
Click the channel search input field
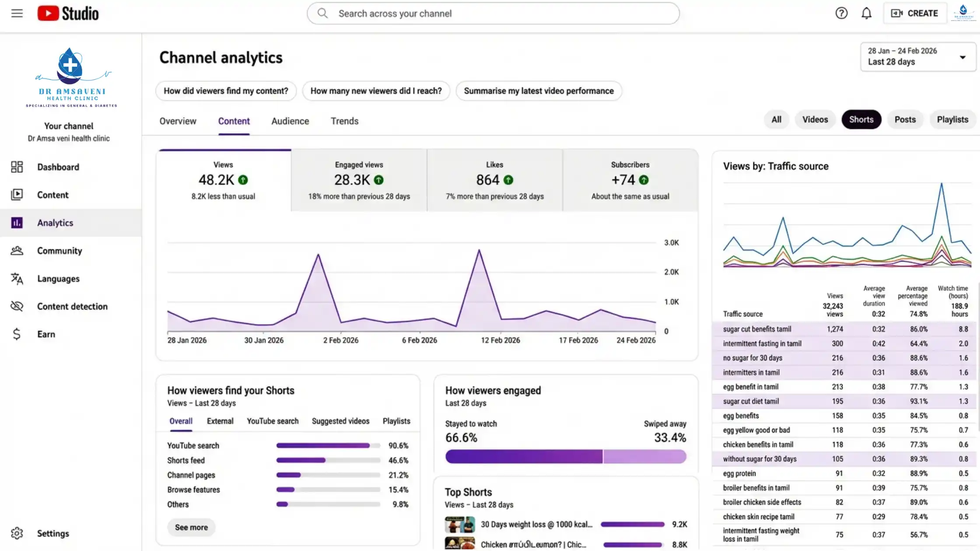point(492,13)
